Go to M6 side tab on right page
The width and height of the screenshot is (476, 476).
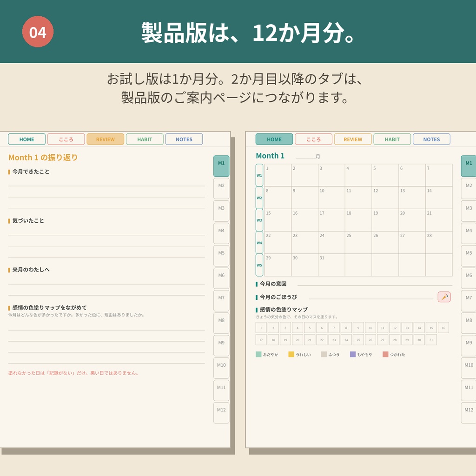[469, 278]
